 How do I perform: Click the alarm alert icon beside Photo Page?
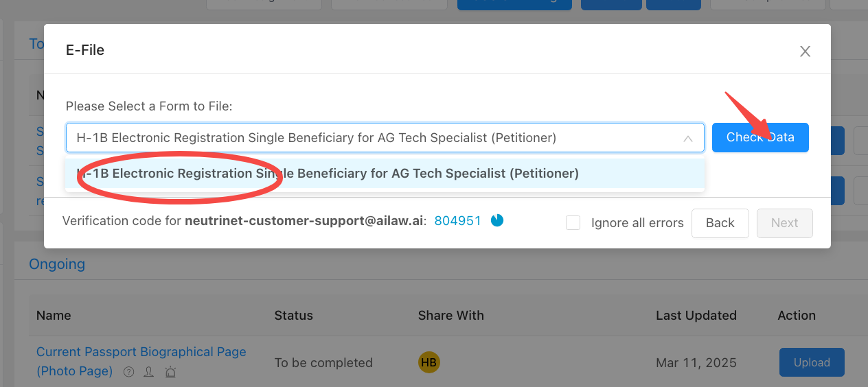tap(170, 372)
